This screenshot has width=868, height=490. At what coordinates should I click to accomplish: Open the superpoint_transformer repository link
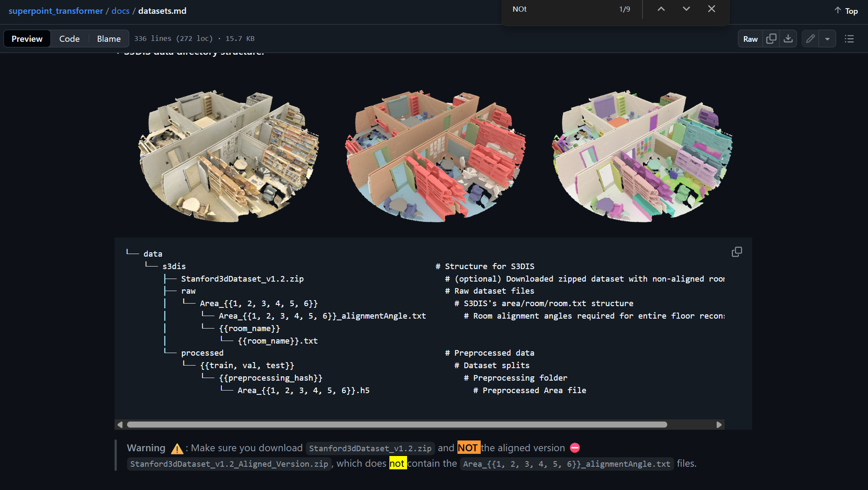pos(56,11)
